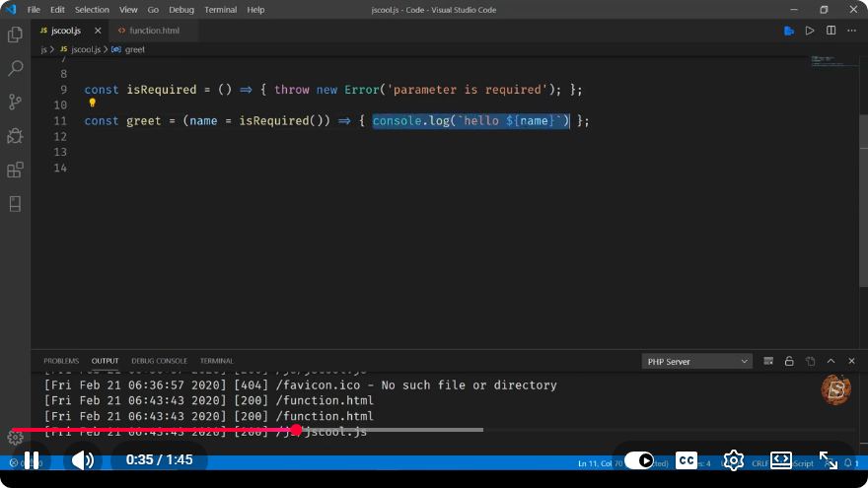
Task: Enter video full screen
Action: click(x=829, y=460)
